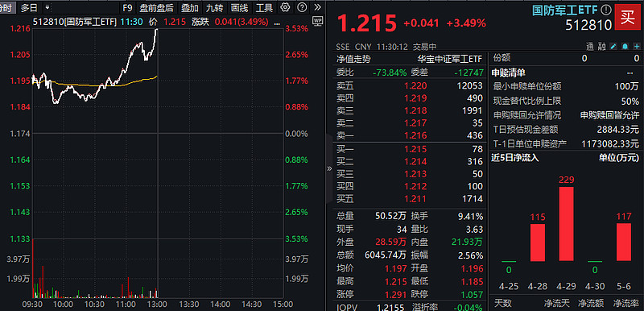Click the 买二 price 1.214
Image resolution: width=644 pixels, height=311 pixels.
tap(415, 161)
